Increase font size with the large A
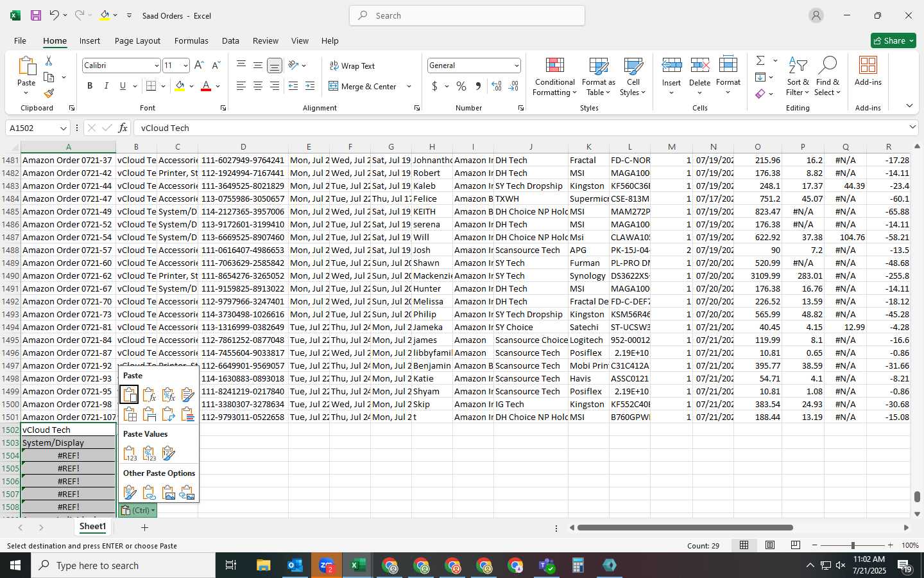 coord(199,66)
